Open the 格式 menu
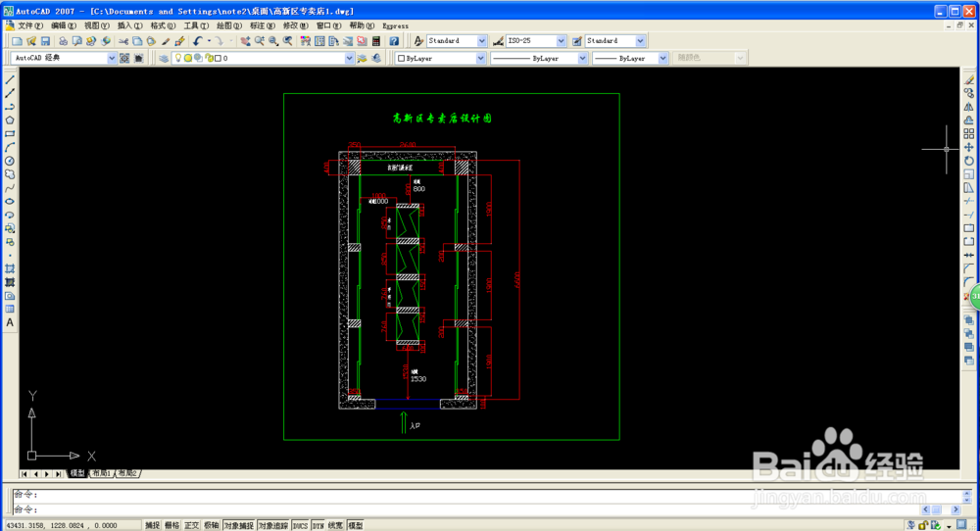Screen dimensions: 980x531 pyautogui.click(x=163, y=25)
